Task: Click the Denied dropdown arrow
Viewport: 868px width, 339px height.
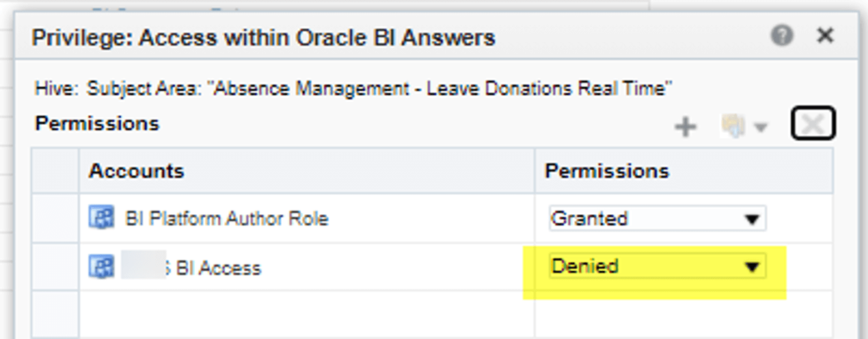Action: (751, 267)
